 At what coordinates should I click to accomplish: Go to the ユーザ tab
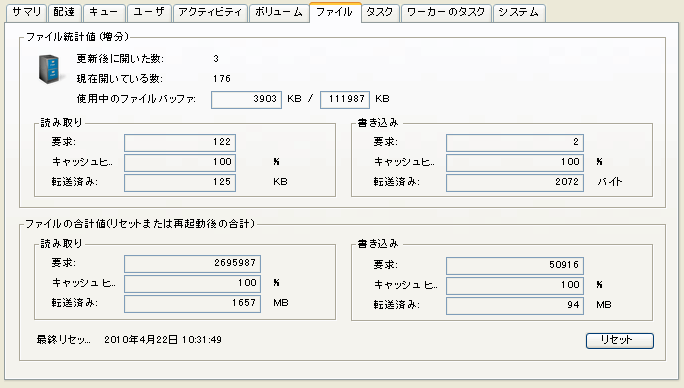pos(149,12)
